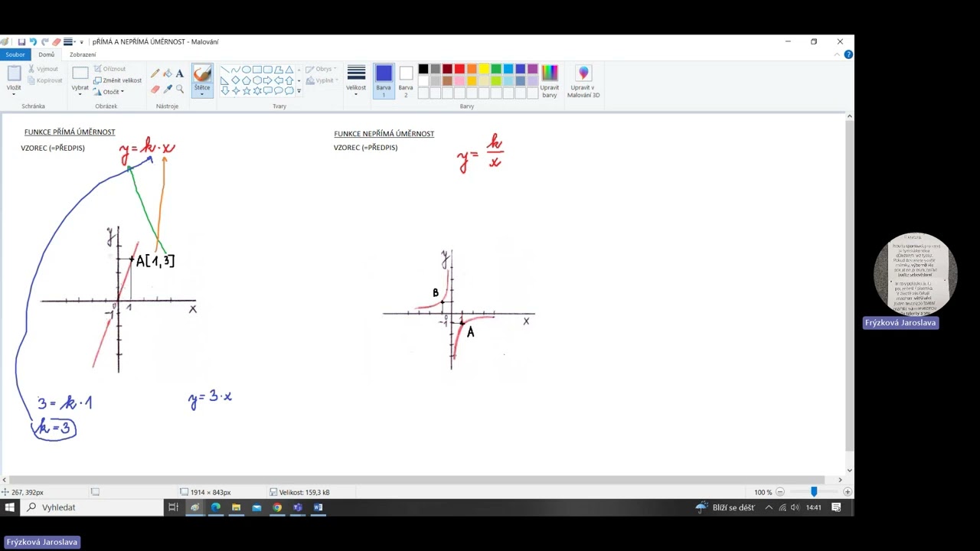Image resolution: width=980 pixels, height=551 pixels.
Task: Select Barva 2 background color
Action: click(x=406, y=82)
